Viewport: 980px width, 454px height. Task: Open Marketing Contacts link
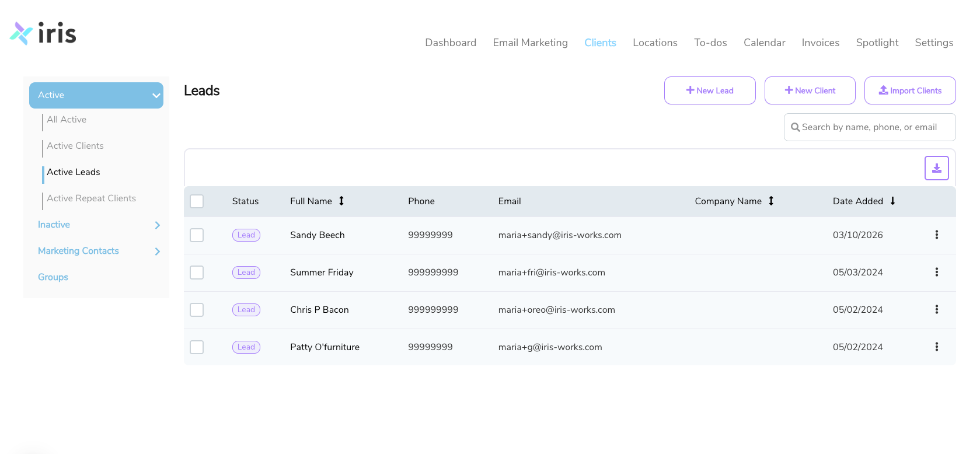pos(78,251)
